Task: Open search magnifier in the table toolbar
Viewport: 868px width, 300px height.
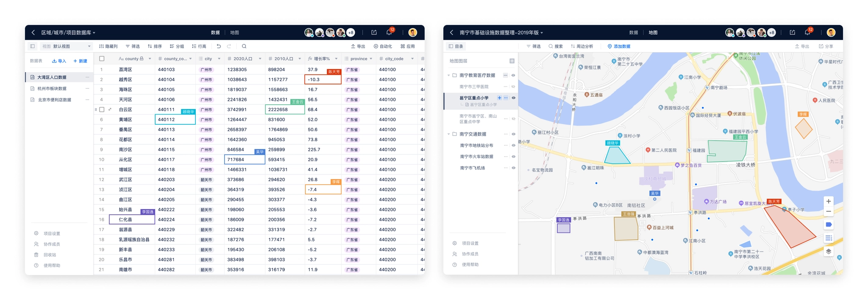Action: [244, 46]
